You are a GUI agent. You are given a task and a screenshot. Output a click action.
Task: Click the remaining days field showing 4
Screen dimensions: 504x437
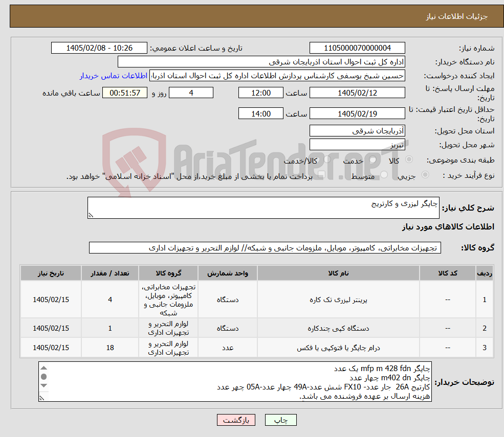tap(191, 93)
